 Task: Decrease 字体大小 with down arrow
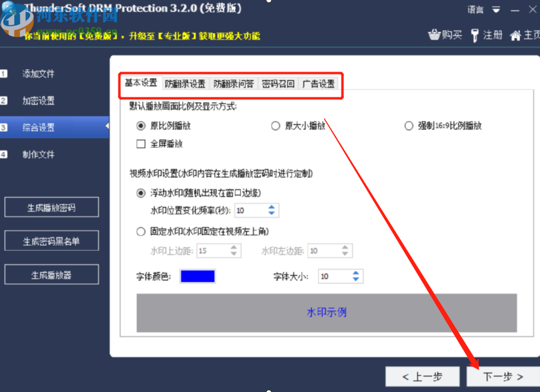pyautogui.click(x=356, y=279)
